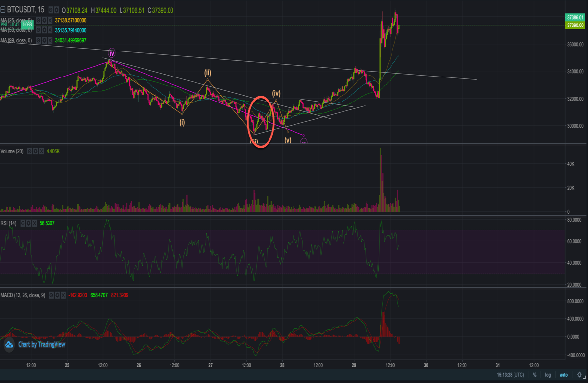Open chart properties gear in bottom bar
The width and height of the screenshot is (588, 383).
(x=579, y=375)
